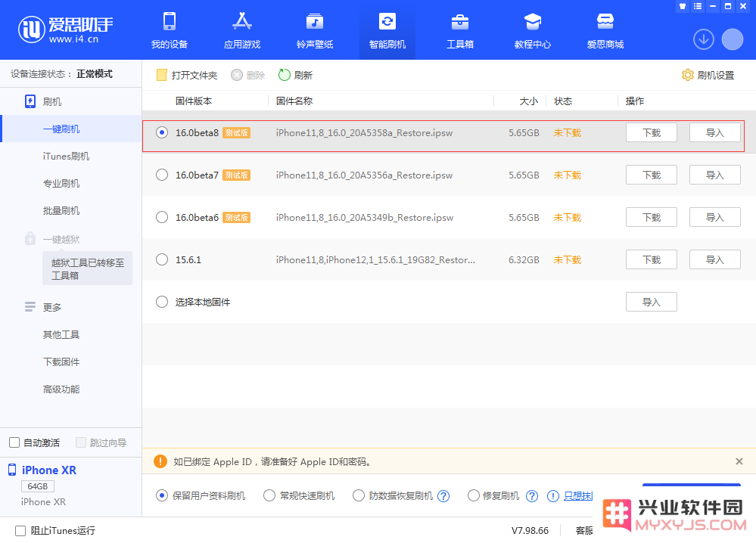
Task: Click 客服 in status bar
Action: click(x=584, y=530)
